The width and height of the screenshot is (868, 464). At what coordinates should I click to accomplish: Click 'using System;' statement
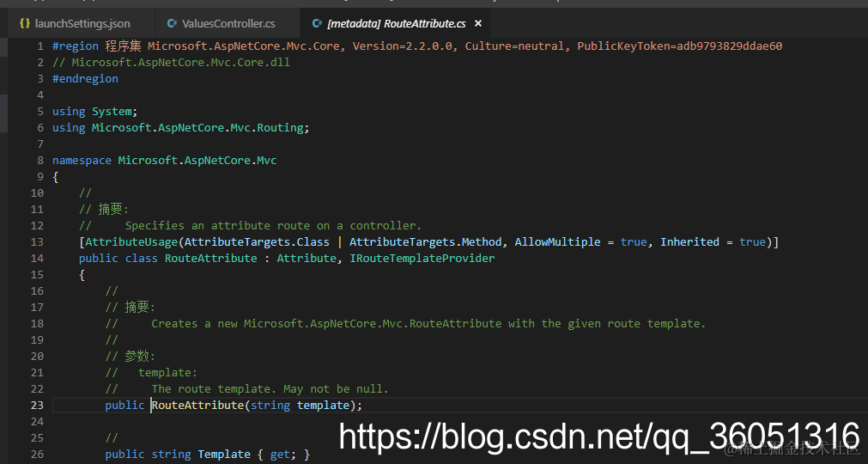94,112
